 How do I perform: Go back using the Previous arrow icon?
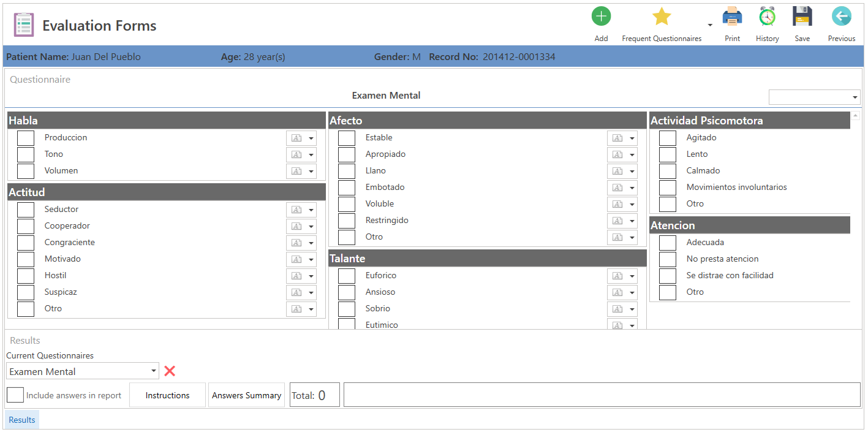(841, 15)
